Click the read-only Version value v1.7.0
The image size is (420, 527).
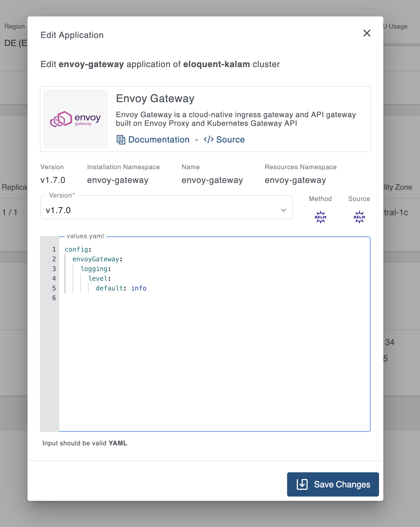point(53,180)
